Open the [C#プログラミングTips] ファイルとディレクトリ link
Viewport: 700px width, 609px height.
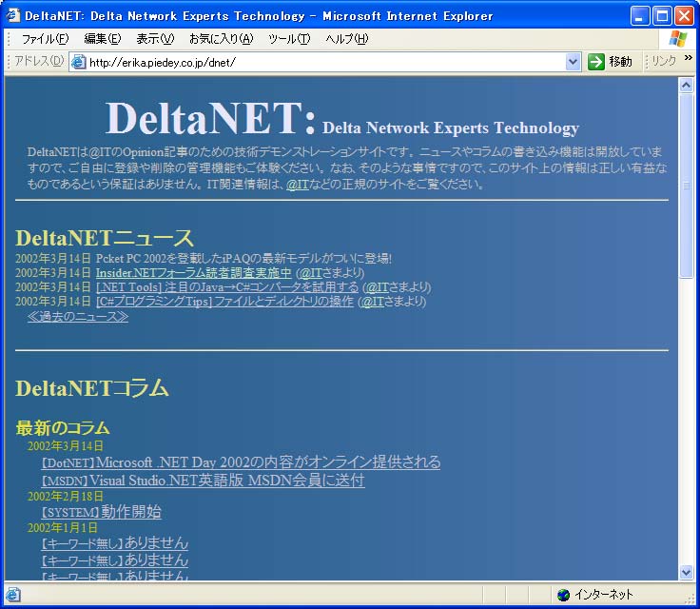pyautogui.click(x=225, y=301)
